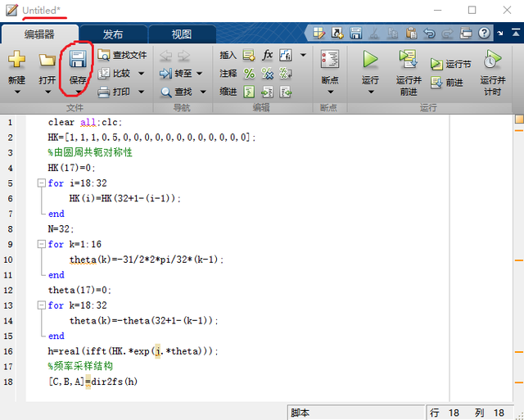
Task: Open the Compare (比较) dropdown arrow
Action: [x=142, y=73]
